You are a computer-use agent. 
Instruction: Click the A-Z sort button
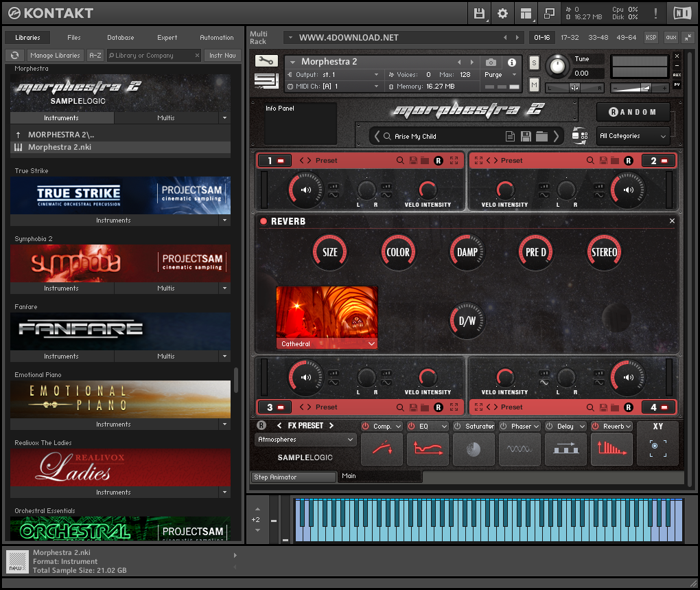click(x=95, y=56)
